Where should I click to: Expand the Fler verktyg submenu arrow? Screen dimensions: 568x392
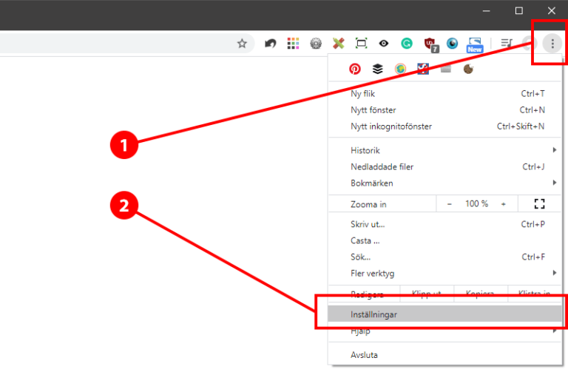[x=554, y=273]
